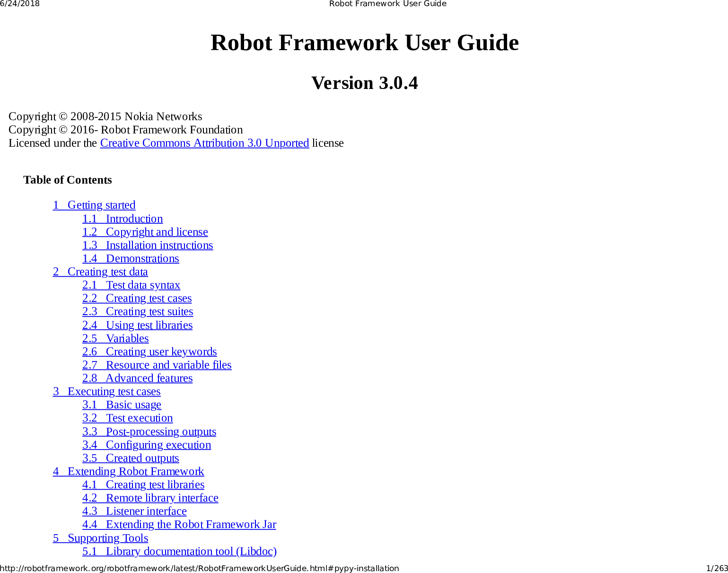Open the '3 Executing test cases' chapter link

pyautogui.click(x=106, y=391)
